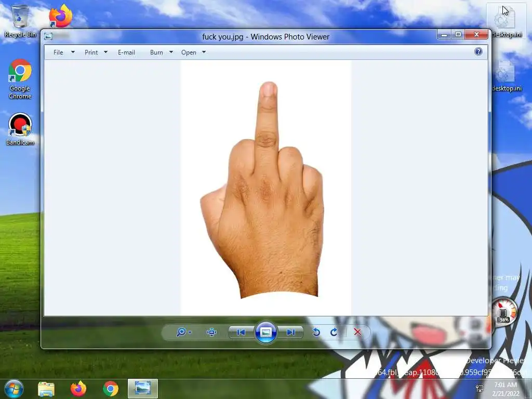Expand the Burn dropdown arrow

[171, 52]
